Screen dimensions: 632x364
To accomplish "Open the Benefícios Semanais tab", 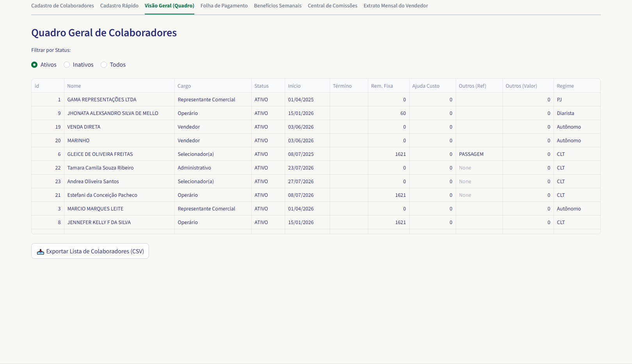I will (x=278, y=6).
